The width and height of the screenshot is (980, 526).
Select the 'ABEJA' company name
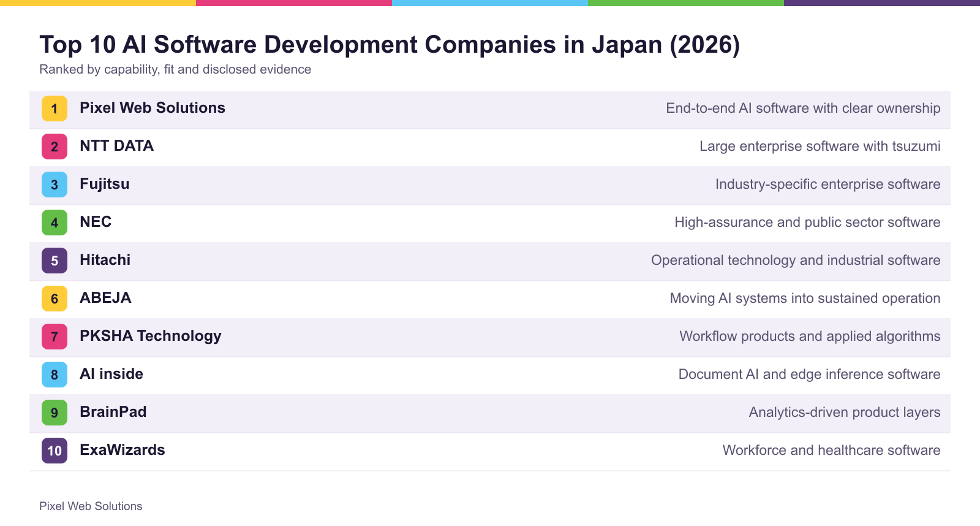[106, 298]
